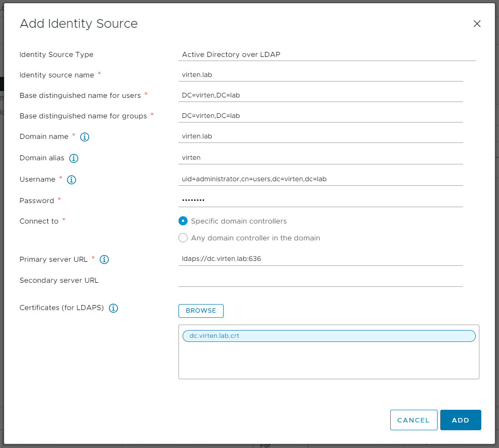Open Identity Source Type dropdown
Screen dimensions: 499x448
[326, 55]
